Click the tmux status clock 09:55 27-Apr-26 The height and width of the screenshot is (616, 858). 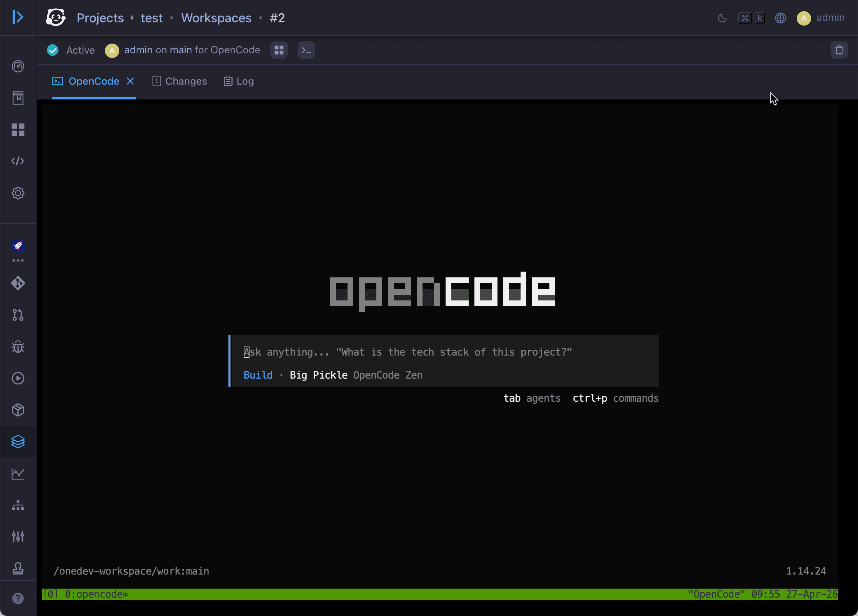pyautogui.click(x=794, y=594)
